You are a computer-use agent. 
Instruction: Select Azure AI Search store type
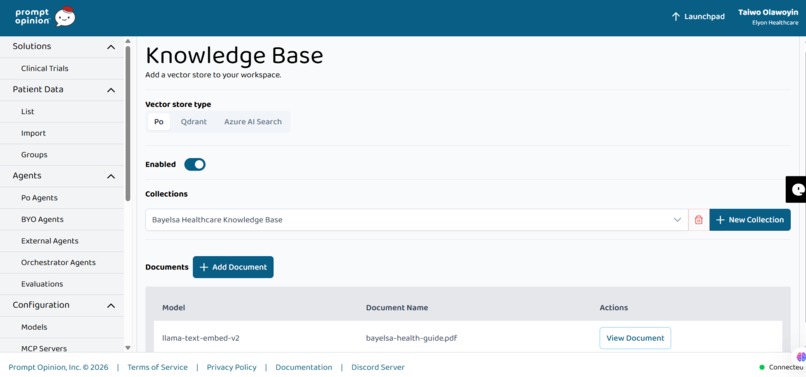253,122
